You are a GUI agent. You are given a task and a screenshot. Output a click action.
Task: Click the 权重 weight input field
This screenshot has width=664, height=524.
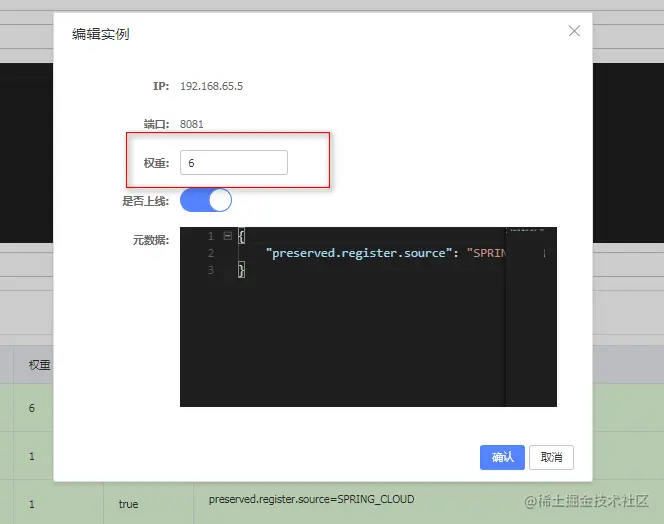(234, 163)
